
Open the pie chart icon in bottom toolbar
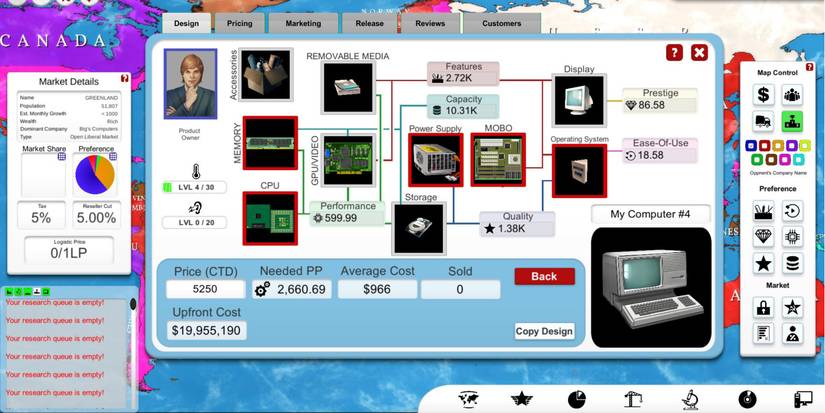coord(577,400)
